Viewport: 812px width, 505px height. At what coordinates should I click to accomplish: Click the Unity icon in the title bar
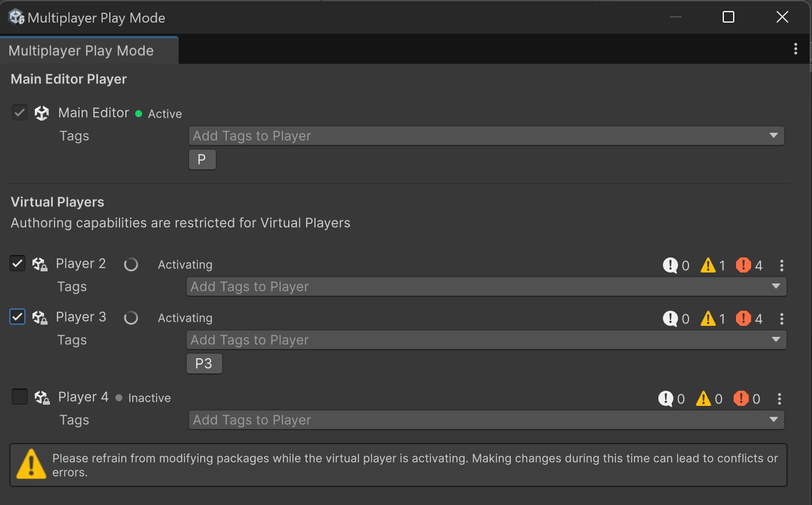[16, 17]
